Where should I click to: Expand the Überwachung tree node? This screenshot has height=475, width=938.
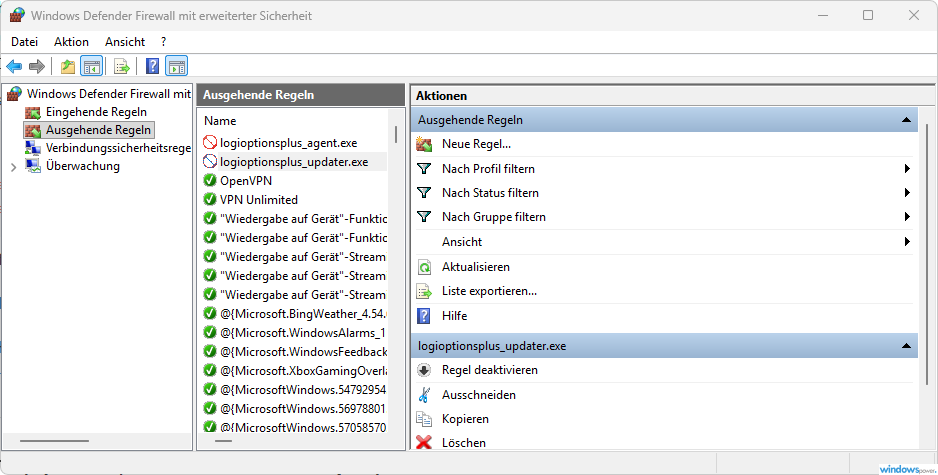tap(13, 167)
